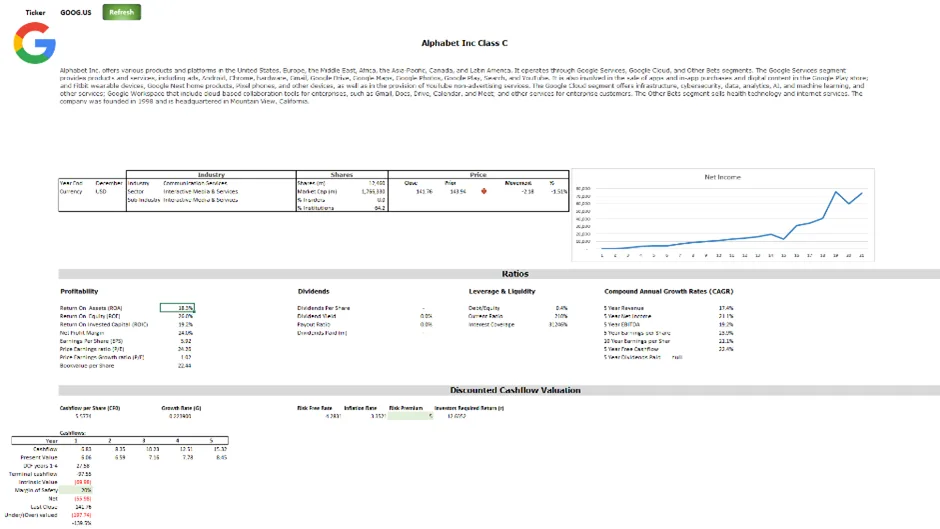
Task: Click the 5 Year EBITDA label
Action: (x=622, y=324)
